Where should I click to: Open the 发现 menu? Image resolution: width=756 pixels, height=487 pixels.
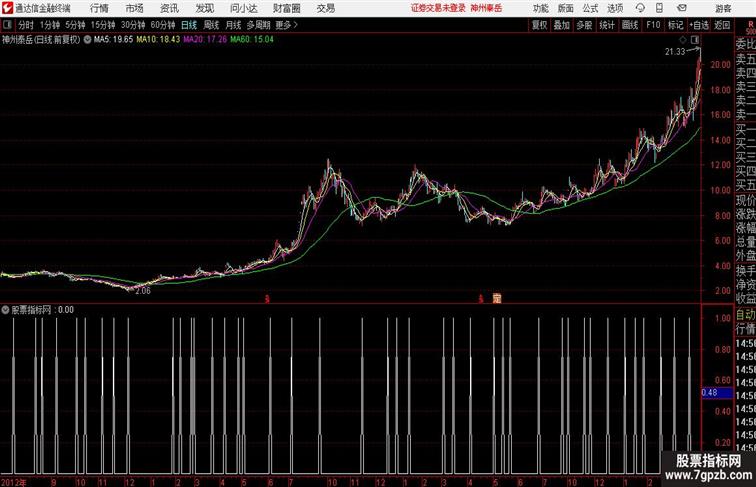(204, 8)
